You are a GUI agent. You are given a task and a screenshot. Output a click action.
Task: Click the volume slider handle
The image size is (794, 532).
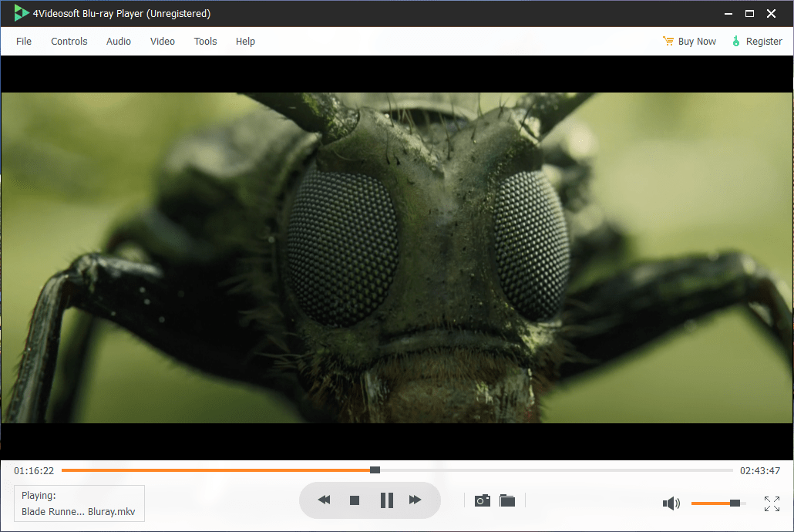735,503
